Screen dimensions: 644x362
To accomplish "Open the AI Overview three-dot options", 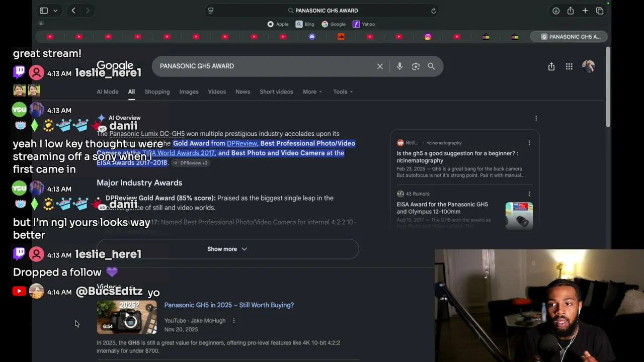I will [536, 118].
